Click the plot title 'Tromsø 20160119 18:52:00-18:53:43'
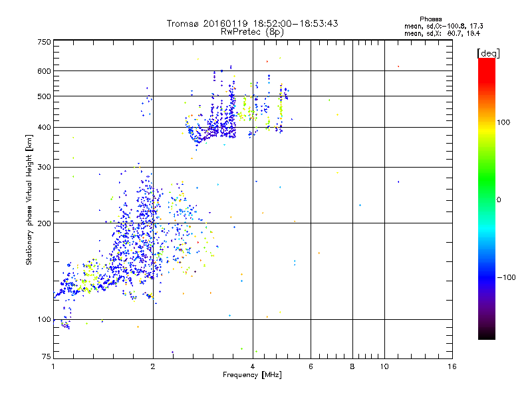 tap(252, 23)
